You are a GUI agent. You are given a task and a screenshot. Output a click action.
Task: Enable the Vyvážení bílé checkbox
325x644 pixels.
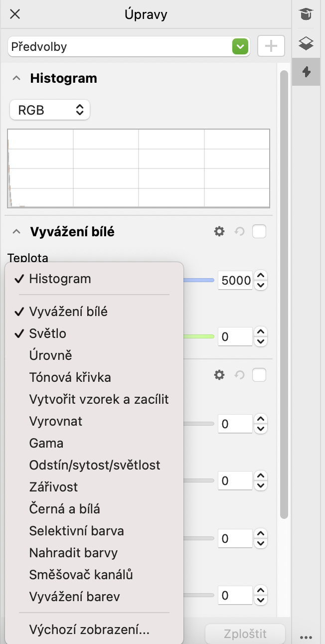[259, 231]
